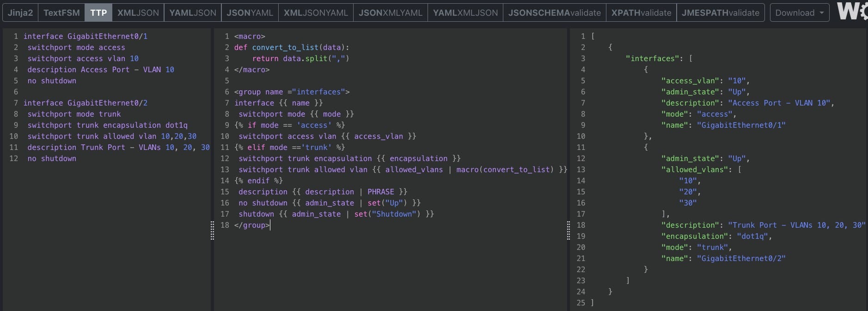This screenshot has width=868, height=311.
Task: Click 'switchport mode {{ mode }}' template line
Action: (296, 114)
